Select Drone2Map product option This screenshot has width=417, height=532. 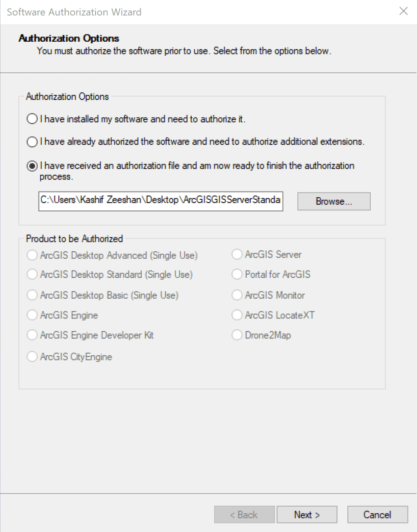click(237, 335)
